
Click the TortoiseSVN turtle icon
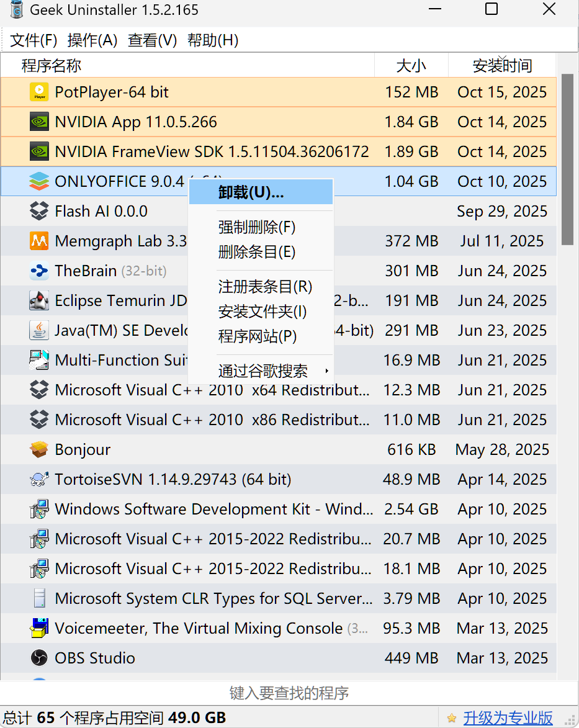pyautogui.click(x=39, y=480)
